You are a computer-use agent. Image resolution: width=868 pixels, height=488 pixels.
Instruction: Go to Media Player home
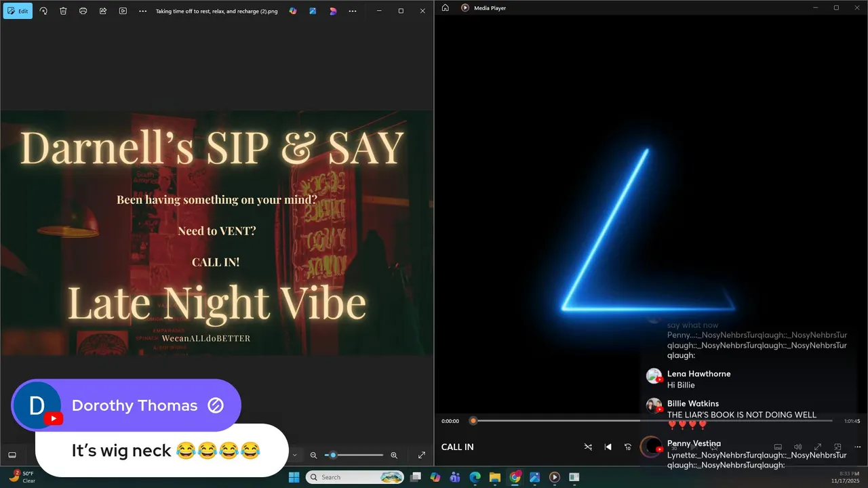445,7
